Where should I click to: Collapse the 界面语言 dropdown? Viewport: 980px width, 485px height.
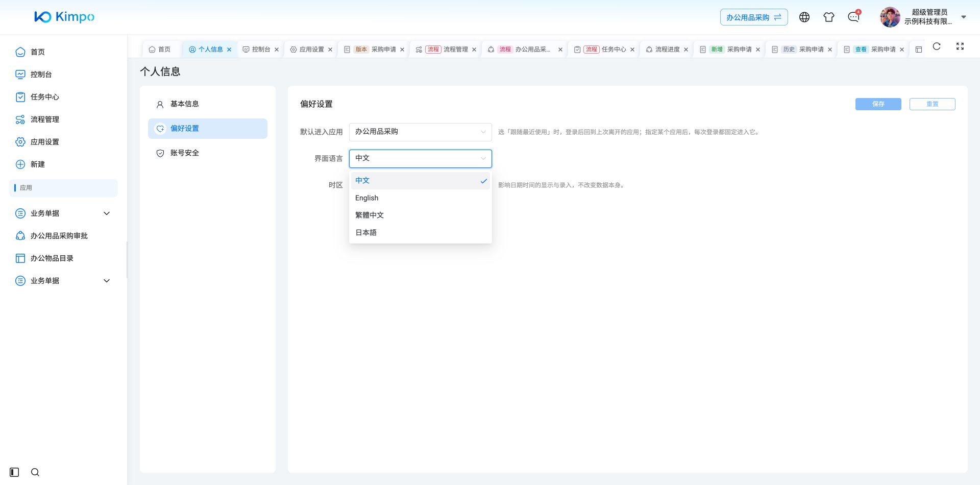coord(421,159)
